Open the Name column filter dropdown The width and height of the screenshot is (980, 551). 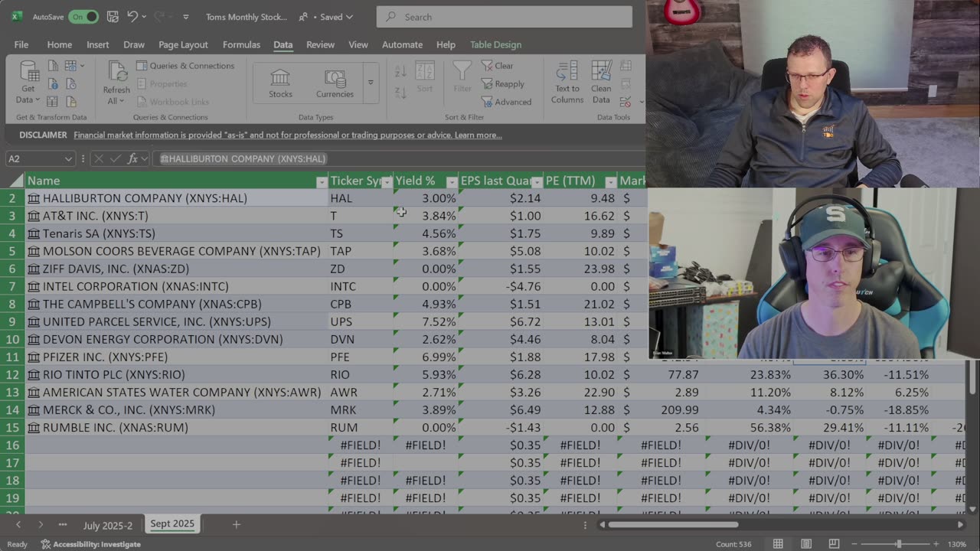coord(322,181)
